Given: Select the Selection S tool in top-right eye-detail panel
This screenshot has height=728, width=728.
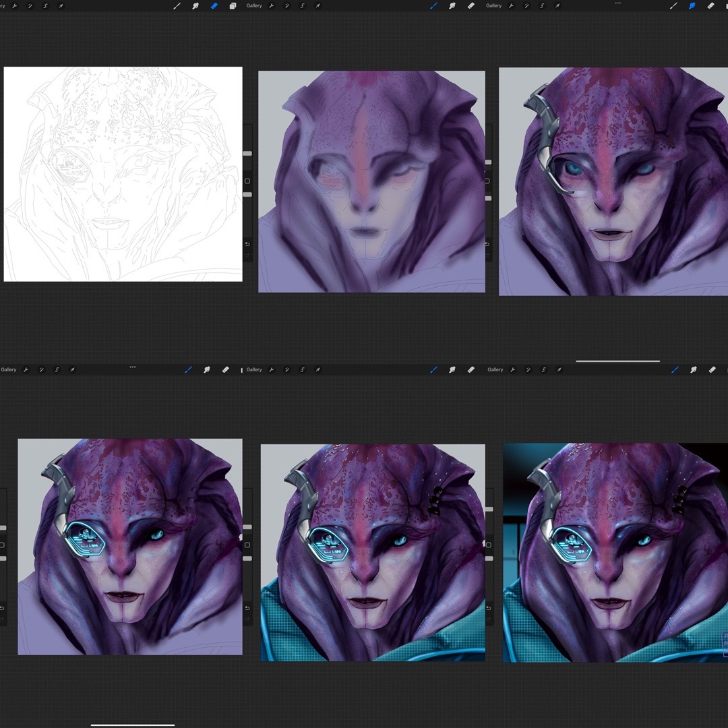Looking at the screenshot, I should click(x=542, y=6).
